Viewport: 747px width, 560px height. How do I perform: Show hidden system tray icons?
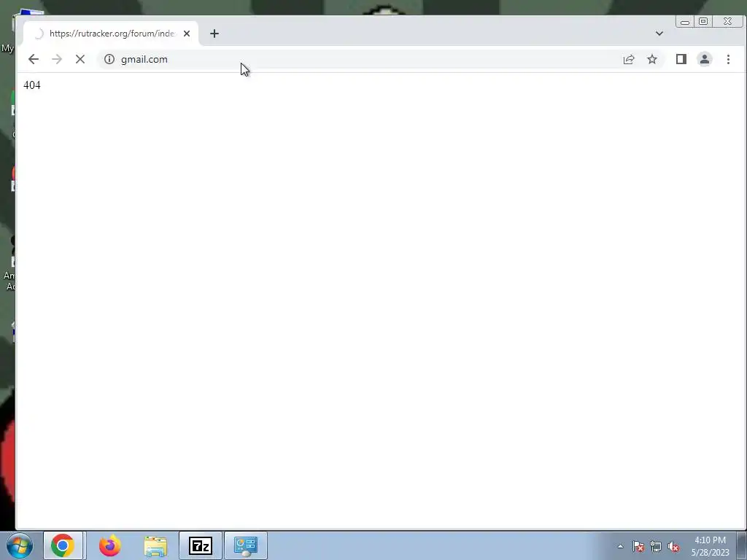pyautogui.click(x=620, y=546)
